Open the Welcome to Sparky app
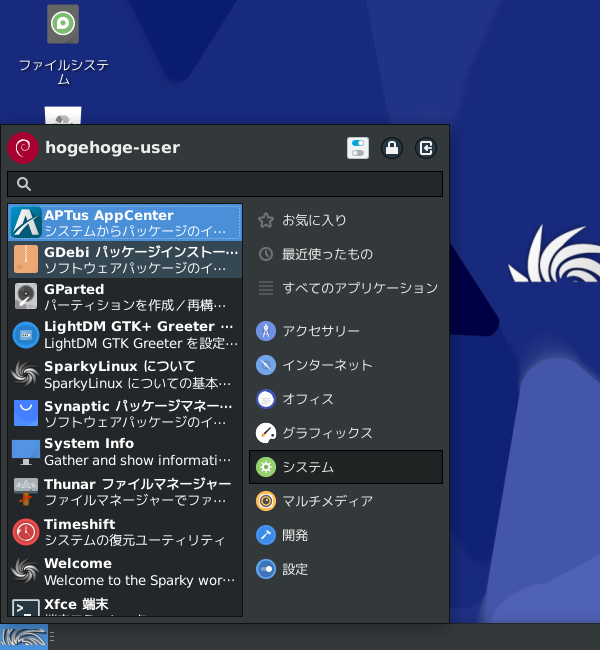The width and height of the screenshot is (600, 650). (125, 572)
